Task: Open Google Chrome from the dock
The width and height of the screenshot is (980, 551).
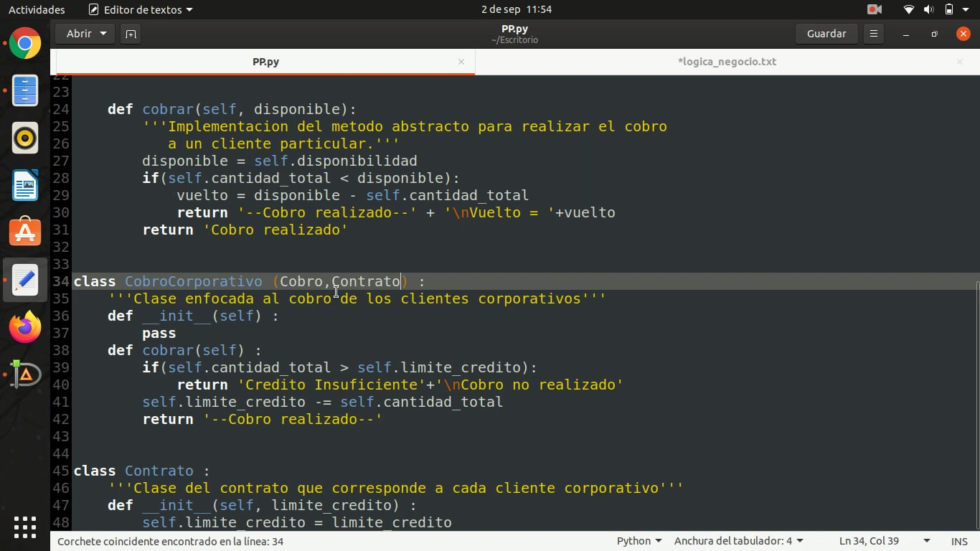Action: pyautogui.click(x=25, y=44)
